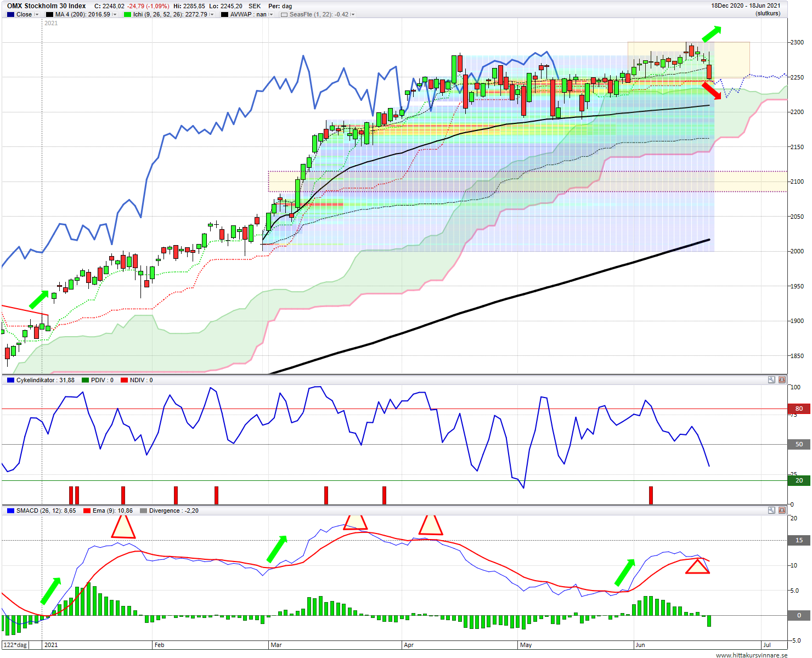Image resolution: width=812 pixels, height=658 pixels.
Task: Click the 122*dag period box
Action: point(15,645)
